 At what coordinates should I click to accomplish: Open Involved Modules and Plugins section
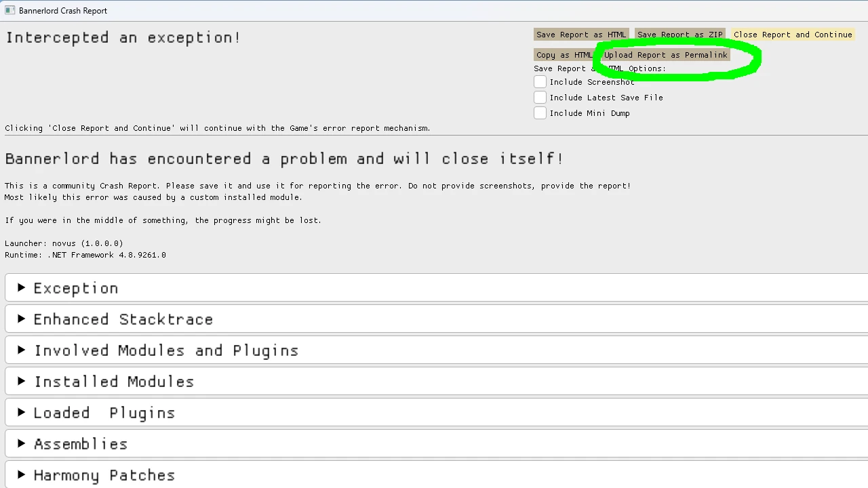[x=436, y=350]
